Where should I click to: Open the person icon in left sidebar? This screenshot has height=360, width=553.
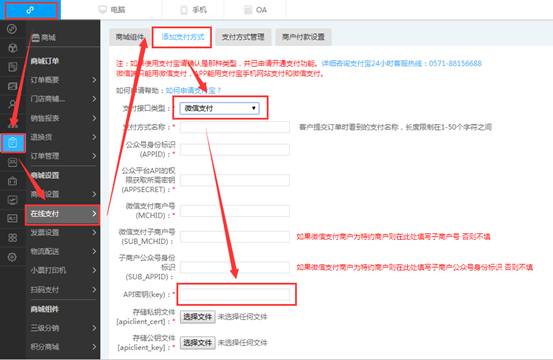tap(13, 104)
